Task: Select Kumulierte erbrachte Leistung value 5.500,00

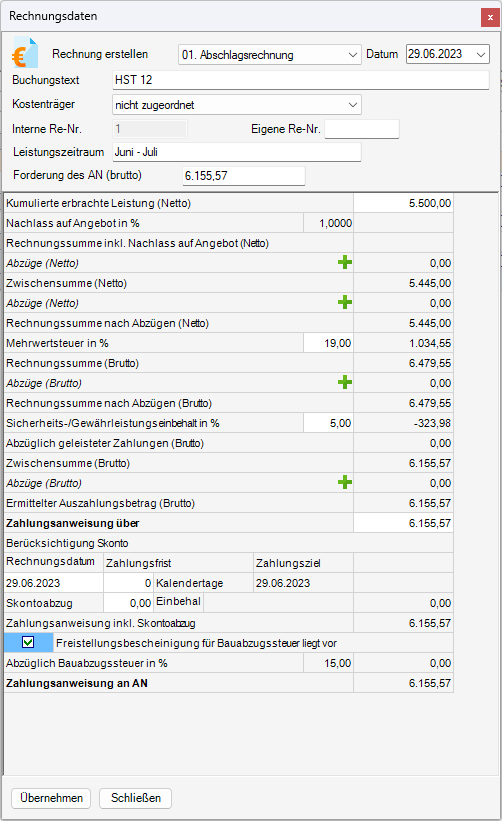Action: coord(403,203)
